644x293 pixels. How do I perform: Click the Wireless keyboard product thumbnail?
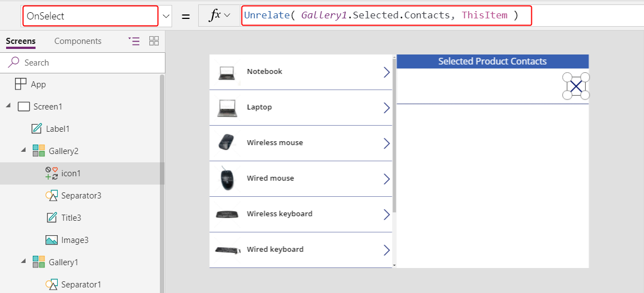point(228,214)
